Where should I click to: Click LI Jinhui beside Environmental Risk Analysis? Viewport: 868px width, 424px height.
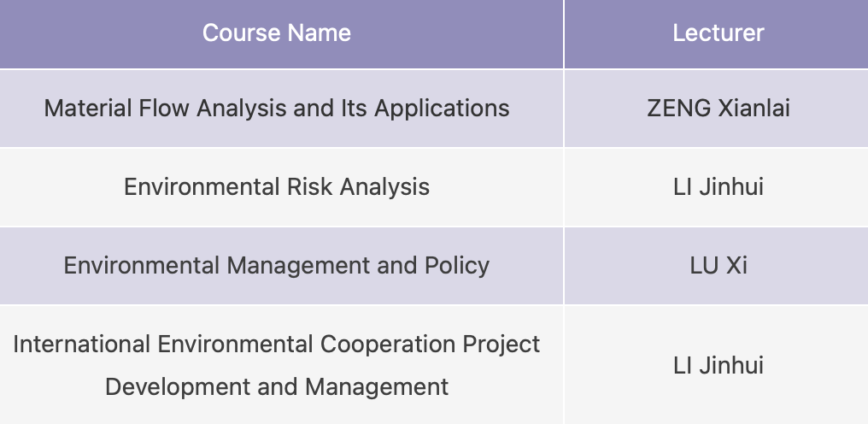pyautogui.click(x=718, y=186)
